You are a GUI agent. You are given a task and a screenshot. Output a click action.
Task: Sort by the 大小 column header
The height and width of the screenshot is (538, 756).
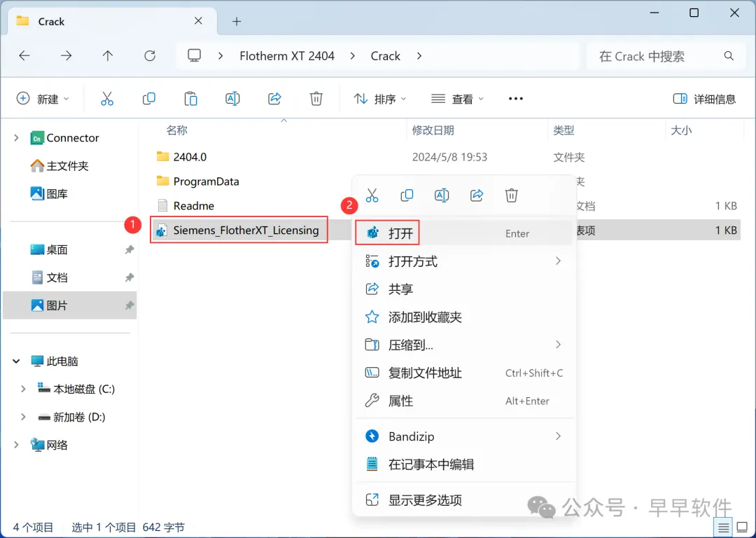click(681, 130)
